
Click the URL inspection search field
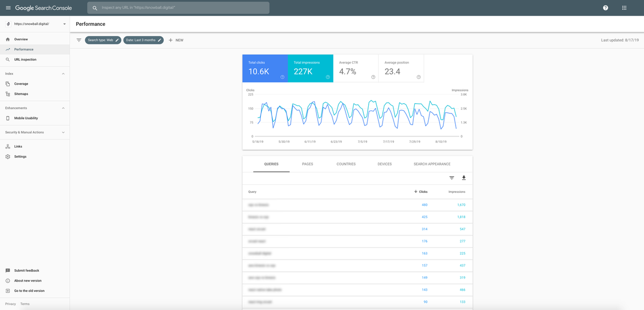178,8
